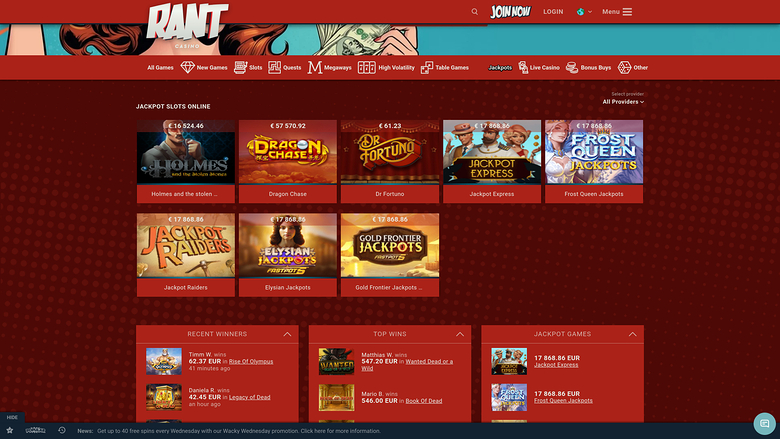Open the Frost Queen Jackpots link in Jackpot Games
This screenshot has height=439, width=780.
coord(563,401)
